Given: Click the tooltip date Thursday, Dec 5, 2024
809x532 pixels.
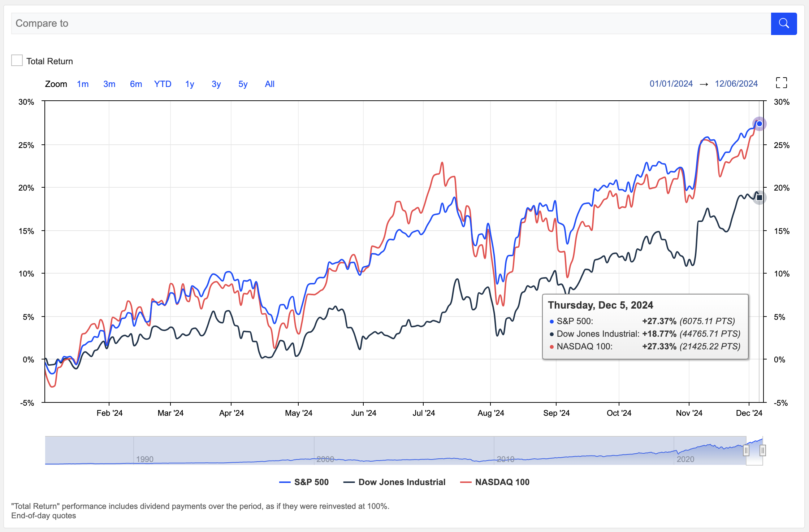Looking at the screenshot, I should (x=600, y=305).
